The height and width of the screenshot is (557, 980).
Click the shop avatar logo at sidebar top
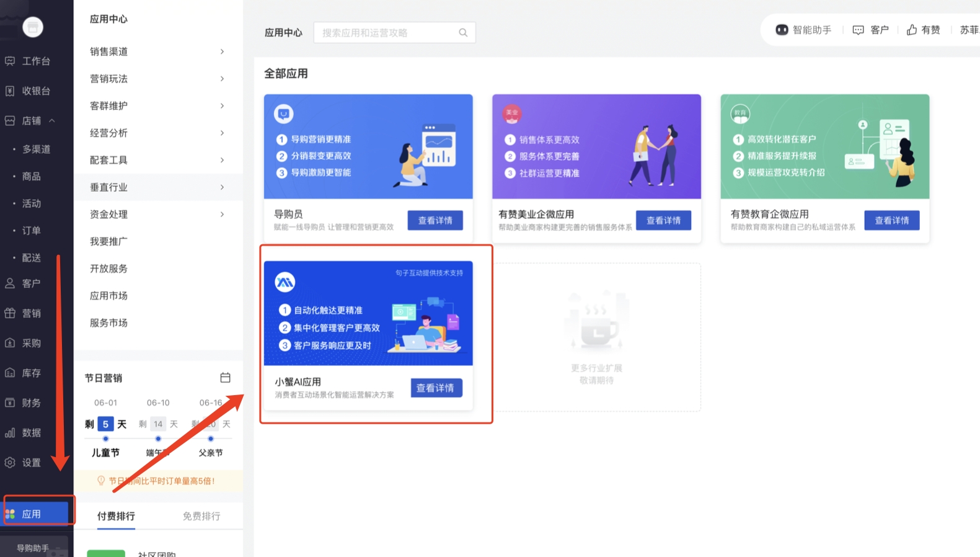pyautogui.click(x=33, y=27)
